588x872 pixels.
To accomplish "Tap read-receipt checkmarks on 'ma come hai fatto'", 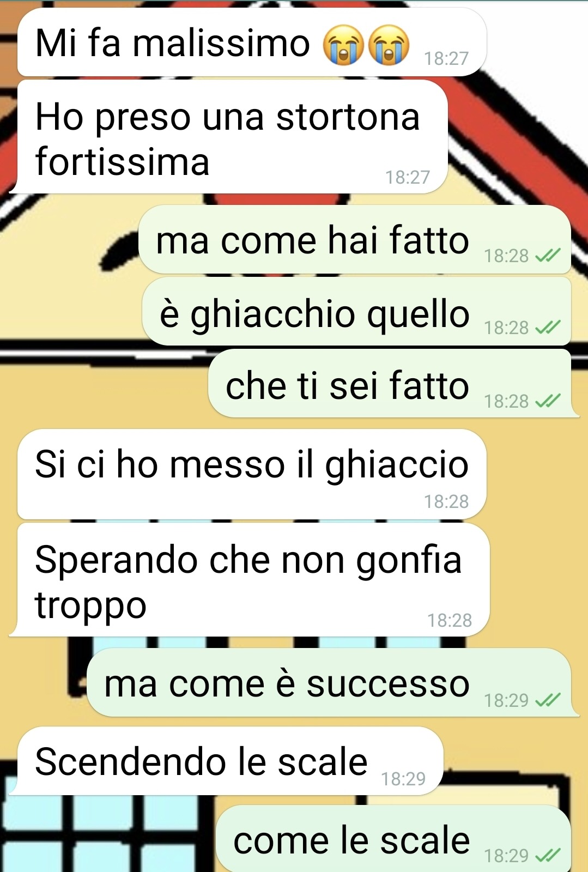I will point(548,255).
